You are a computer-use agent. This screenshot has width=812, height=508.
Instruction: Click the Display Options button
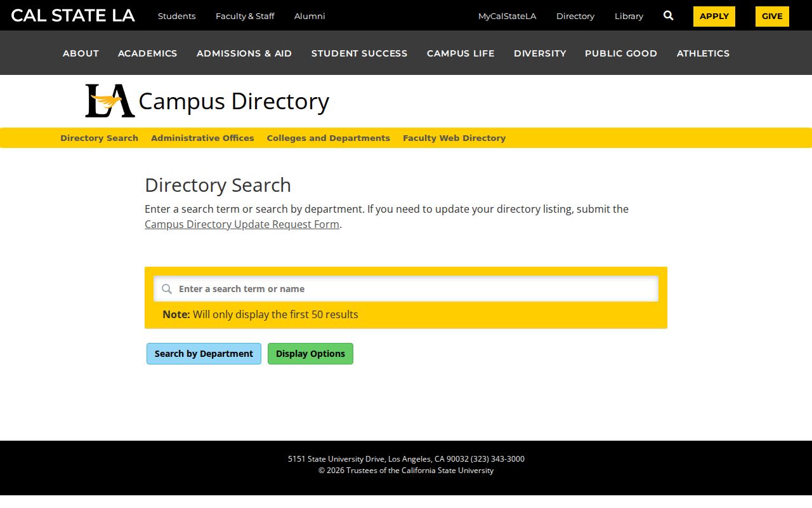pyautogui.click(x=310, y=354)
